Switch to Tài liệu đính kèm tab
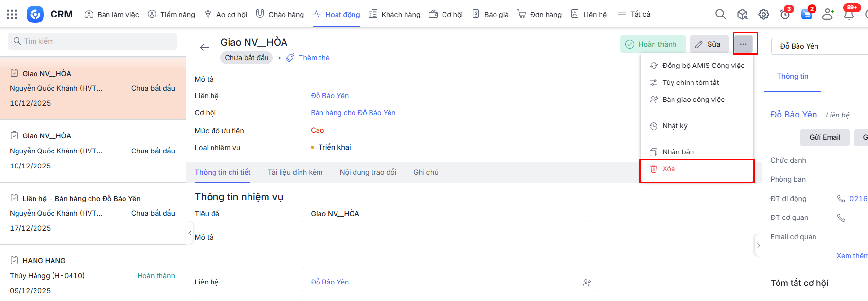868x301 pixels. [295, 172]
